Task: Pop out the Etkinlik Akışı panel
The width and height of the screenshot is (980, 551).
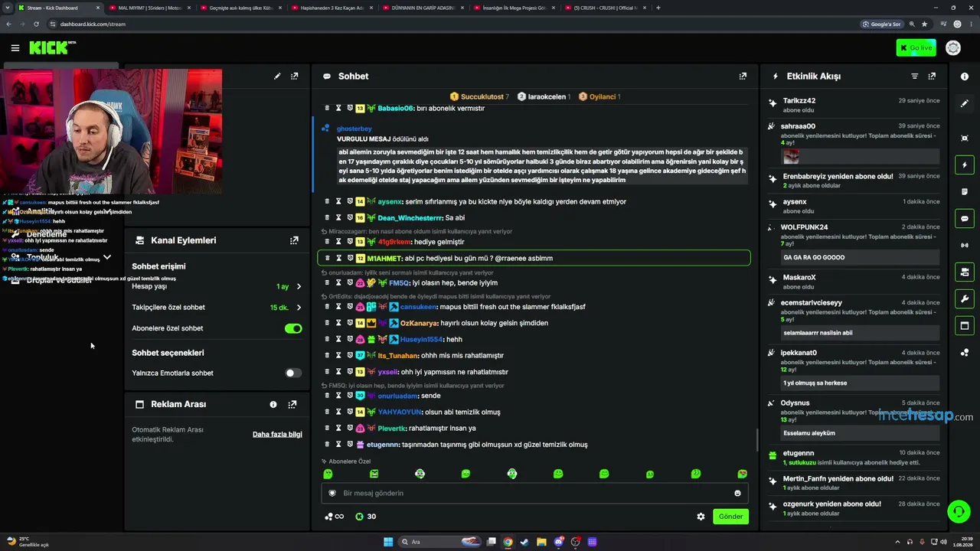Action: [932, 77]
